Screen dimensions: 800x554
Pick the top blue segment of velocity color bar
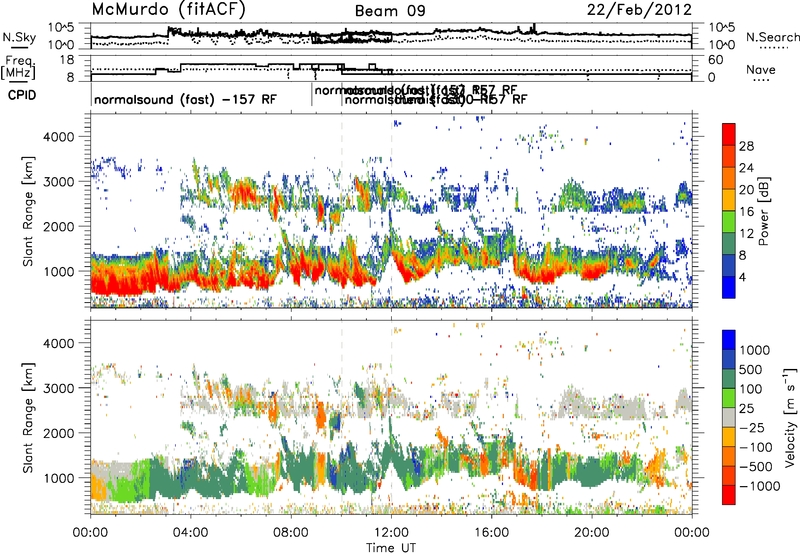pyautogui.click(x=729, y=340)
